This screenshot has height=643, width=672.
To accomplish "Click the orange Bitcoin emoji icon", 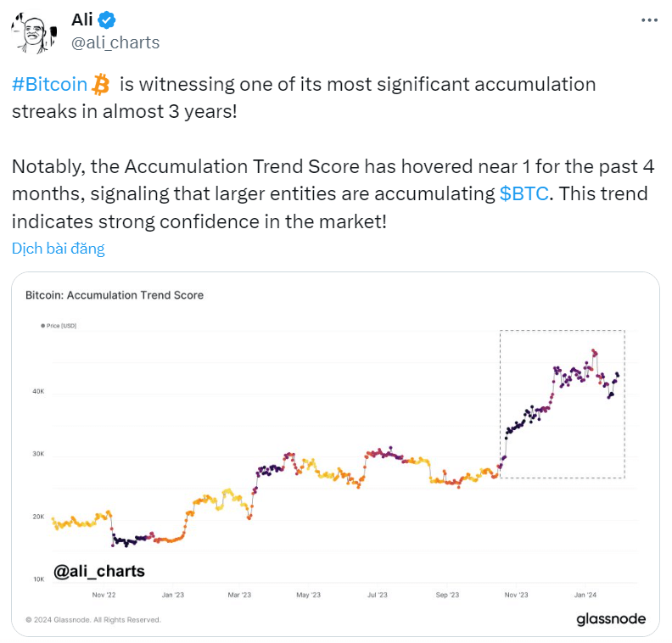I will 102,85.
